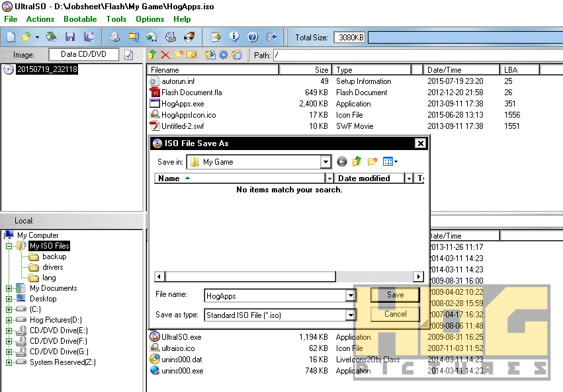Click the left scroll arrow in dialog
The width and height of the screenshot is (563, 392).
click(160, 276)
